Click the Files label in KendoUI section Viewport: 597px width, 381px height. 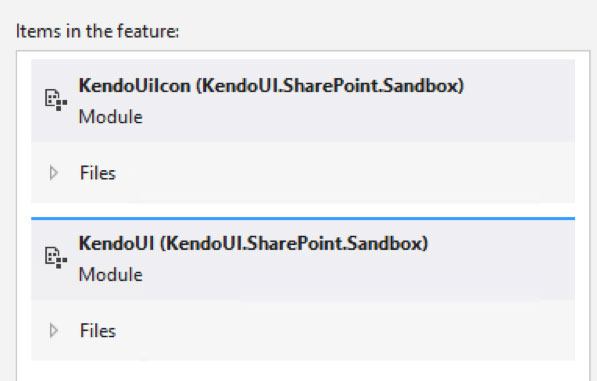[98, 331]
